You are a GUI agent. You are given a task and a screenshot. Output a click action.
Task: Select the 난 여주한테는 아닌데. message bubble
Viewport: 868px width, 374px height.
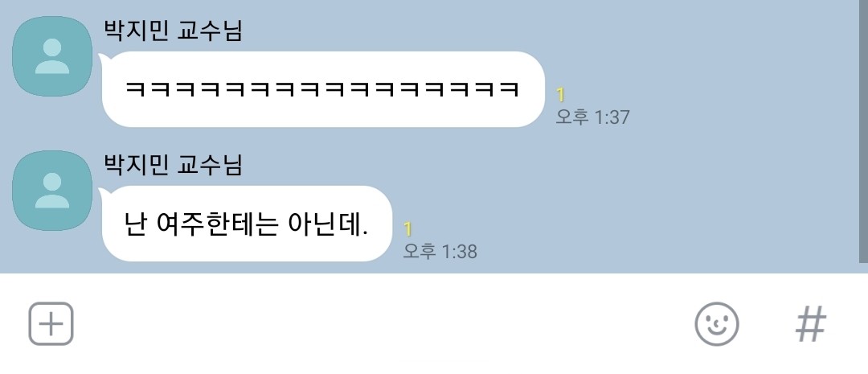point(247,224)
